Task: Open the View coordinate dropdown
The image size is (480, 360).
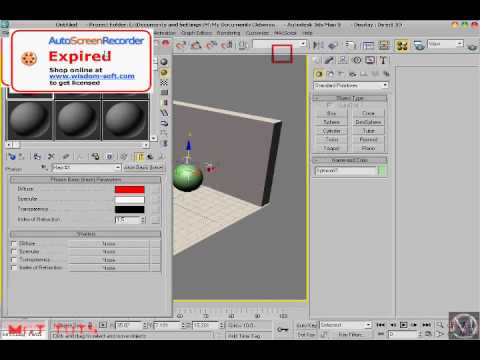Action: coord(446,44)
